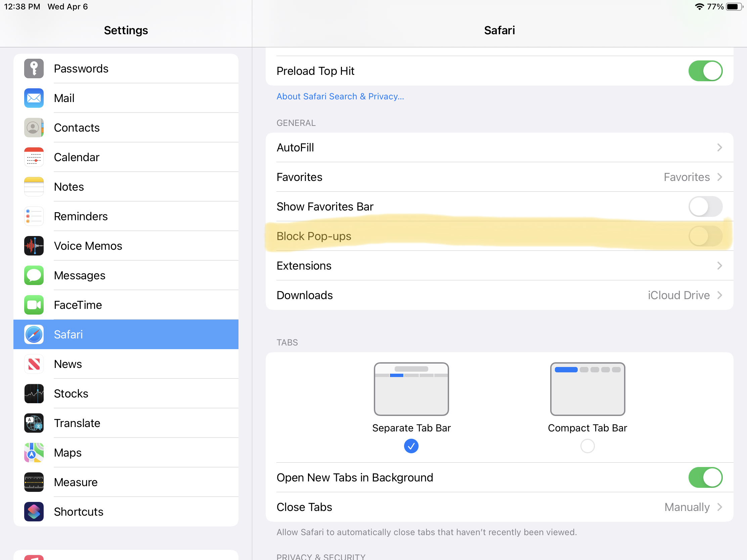Scroll down the Safari settings panel
Viewport: 747px width, 560px height.
(x=499, y=294)
